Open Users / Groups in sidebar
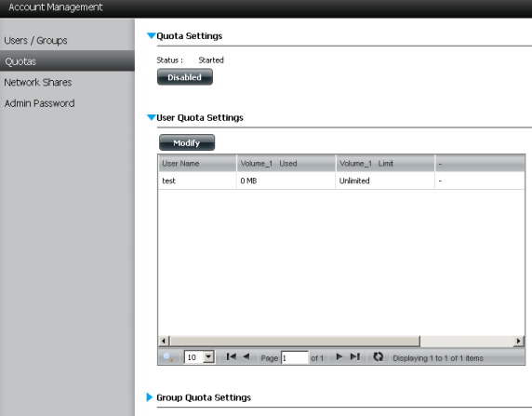 [x=35, y=40]
